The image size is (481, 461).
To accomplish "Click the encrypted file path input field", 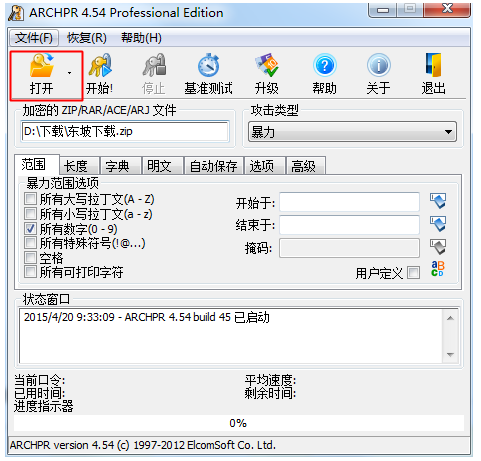I will pos(125,131).
